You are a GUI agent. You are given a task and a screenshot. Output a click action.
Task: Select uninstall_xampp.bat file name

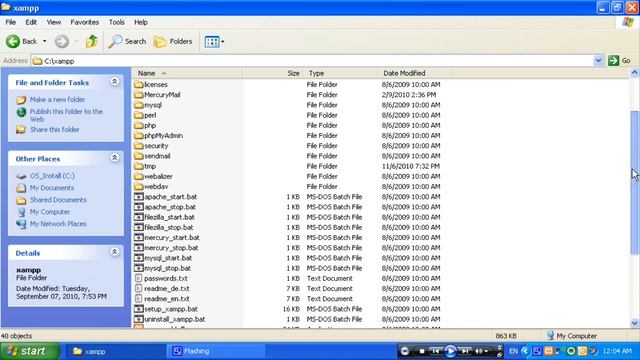point(175,319)
